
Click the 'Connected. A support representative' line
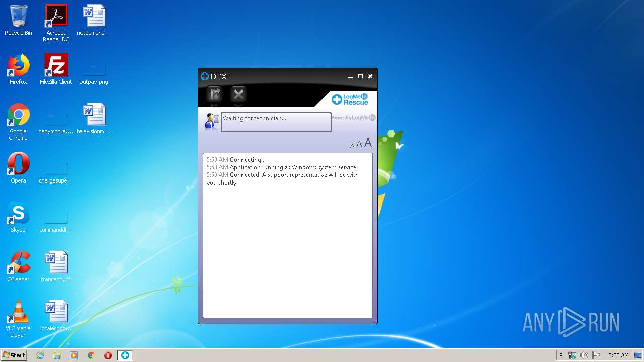282,178
